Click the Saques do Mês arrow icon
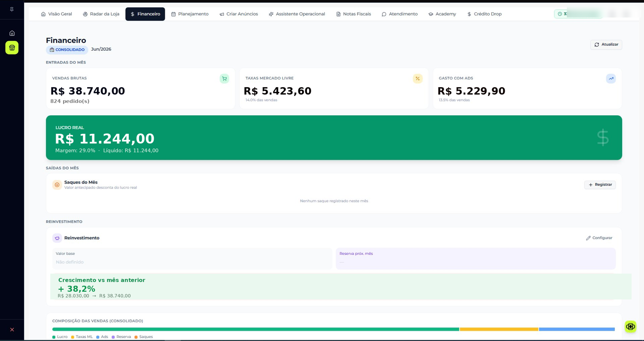Viewport: 644px width, 341px height. (x=57, y=185)
